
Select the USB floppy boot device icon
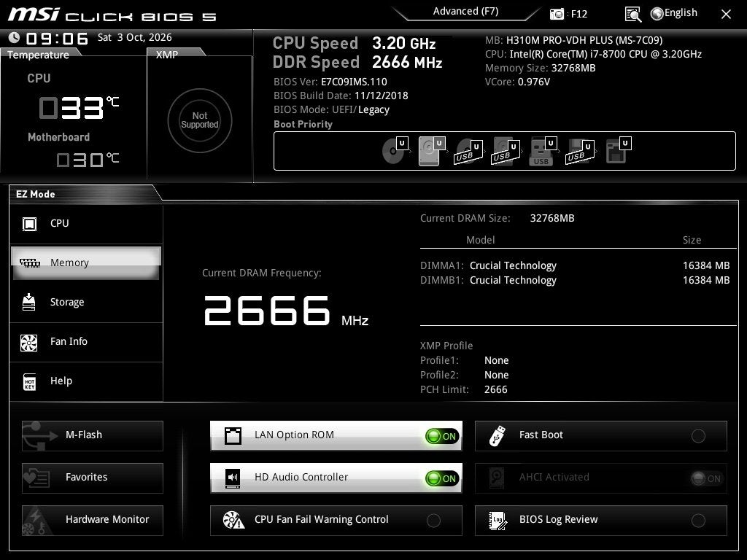[580, 152]
